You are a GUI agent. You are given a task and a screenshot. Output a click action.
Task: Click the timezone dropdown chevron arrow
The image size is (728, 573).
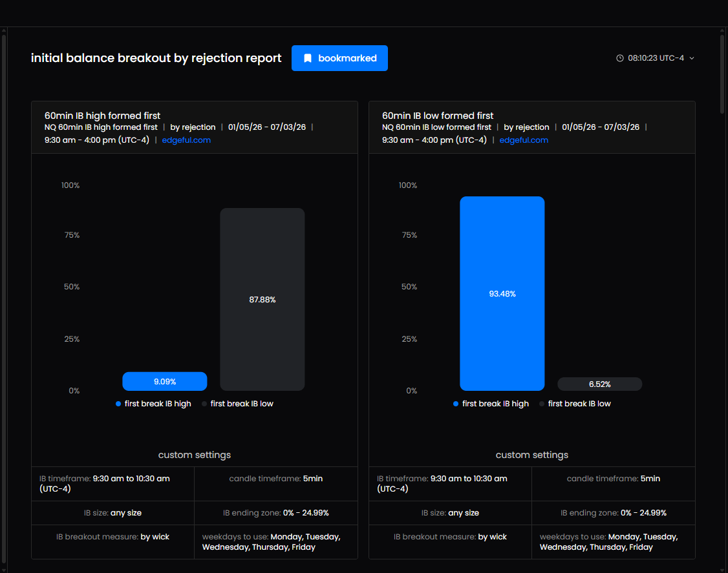pos(692,58)
